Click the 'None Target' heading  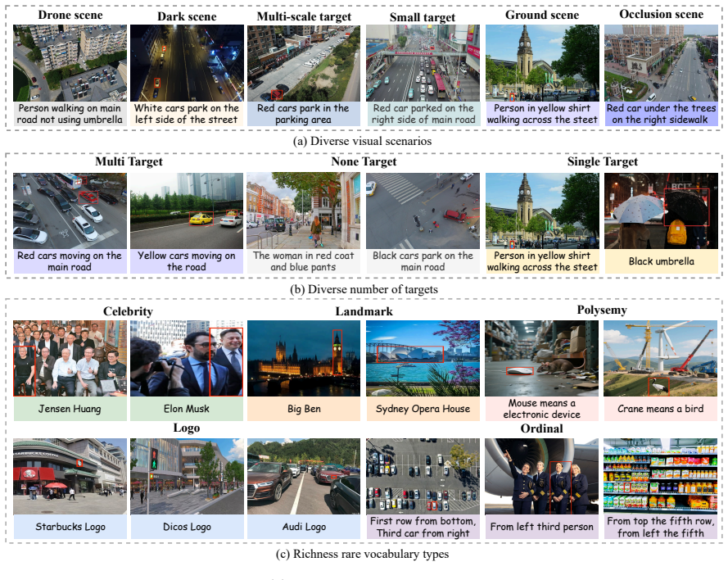[364, 161]
